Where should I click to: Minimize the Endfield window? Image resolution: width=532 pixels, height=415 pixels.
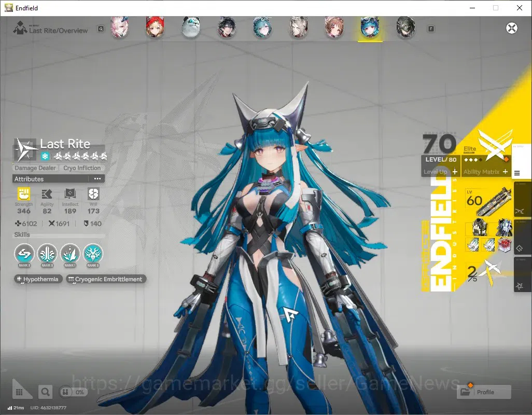pyautogui.click(x=472, y=8)
